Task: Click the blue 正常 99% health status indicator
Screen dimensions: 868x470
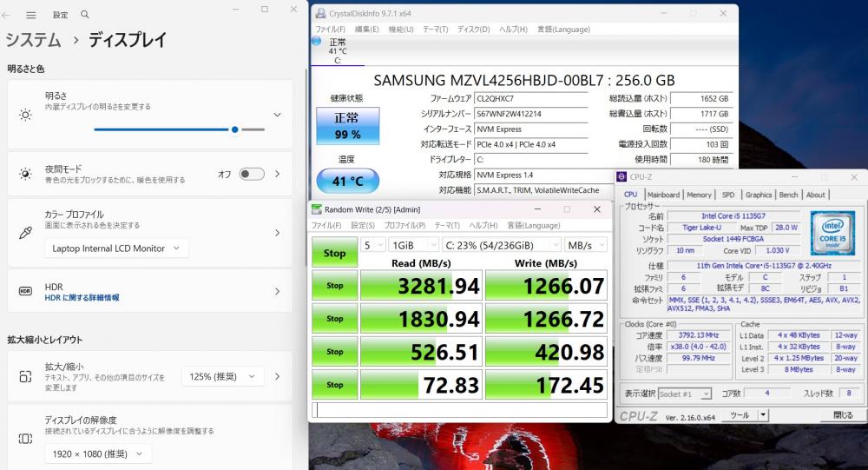Action: [x=347, y=125]
